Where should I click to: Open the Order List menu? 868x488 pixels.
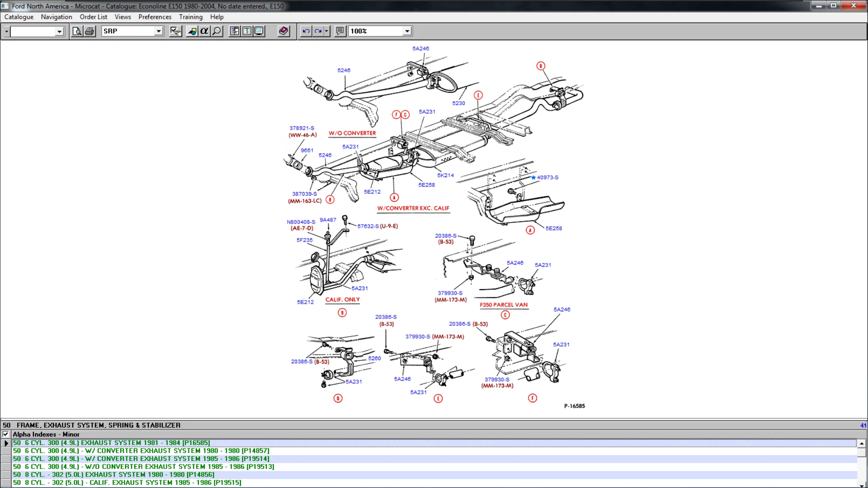[93, 17]
